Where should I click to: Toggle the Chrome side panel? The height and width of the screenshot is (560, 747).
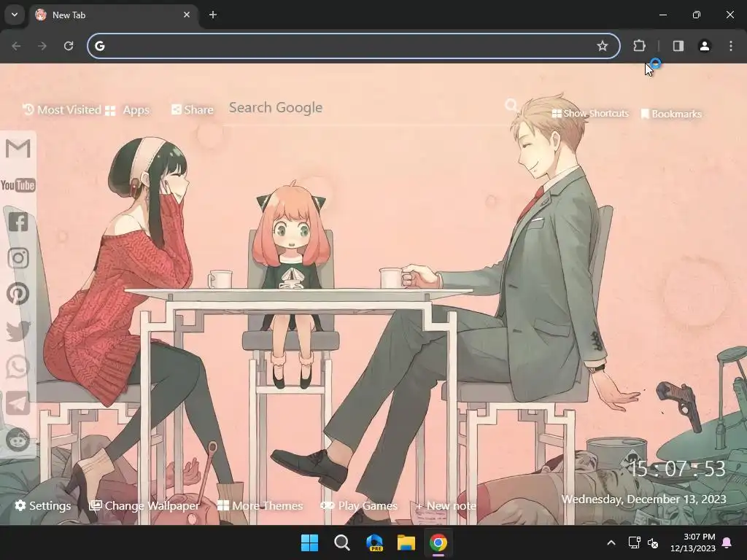pos(678,46)
